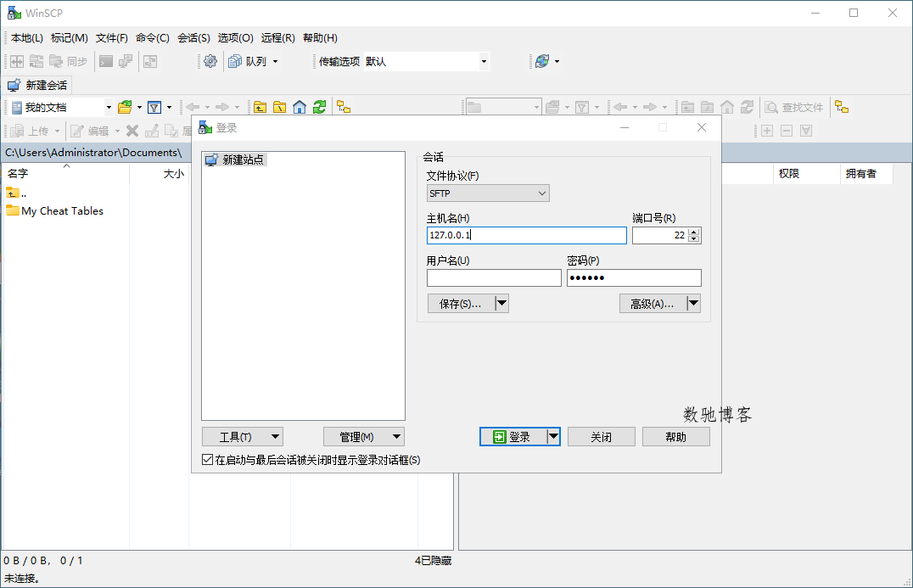Click the compare directories icon in main toolbar
Image resolution: width=913 pixels, height=588 pixels.
[17, 61]
